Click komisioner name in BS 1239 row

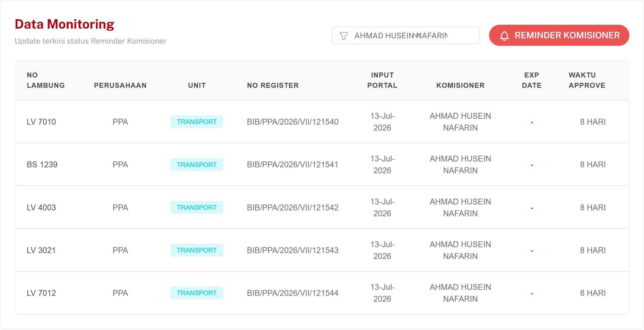pyautogui.click(x=460, y=164)
